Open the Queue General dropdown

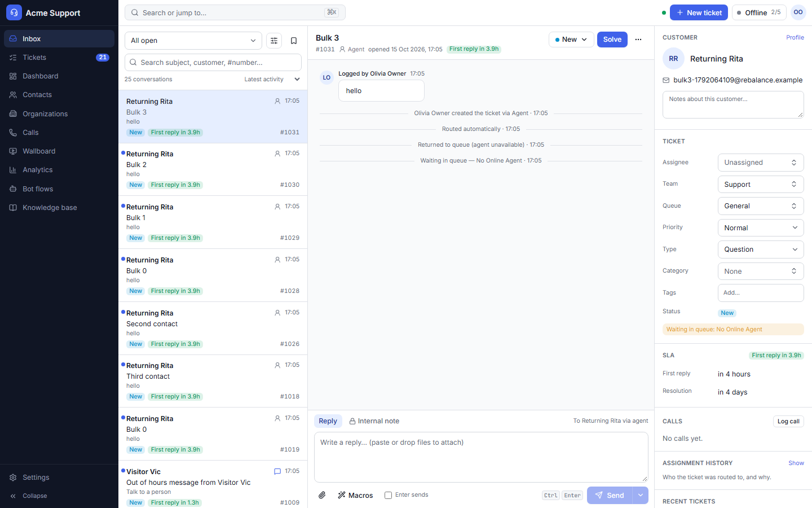coord(761,206)
